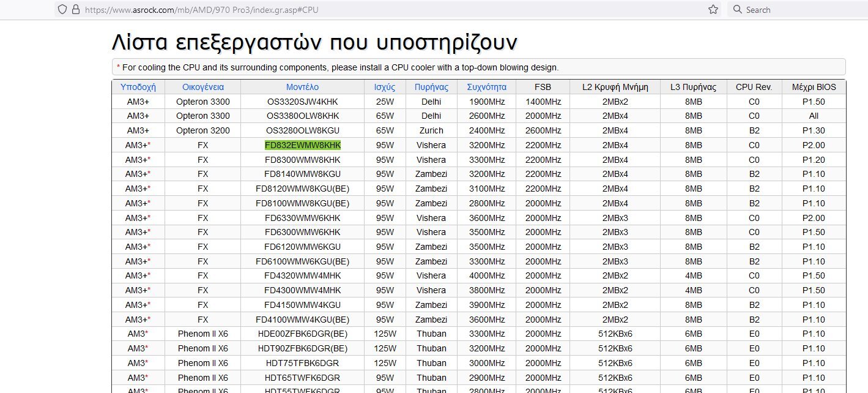Click the 1900MHz frequency cell

click(486, 102)
